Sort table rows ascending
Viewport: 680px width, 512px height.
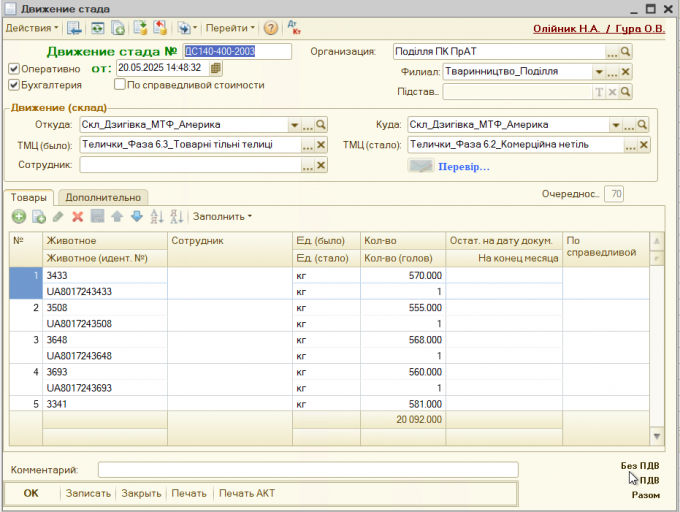(157, 216)
